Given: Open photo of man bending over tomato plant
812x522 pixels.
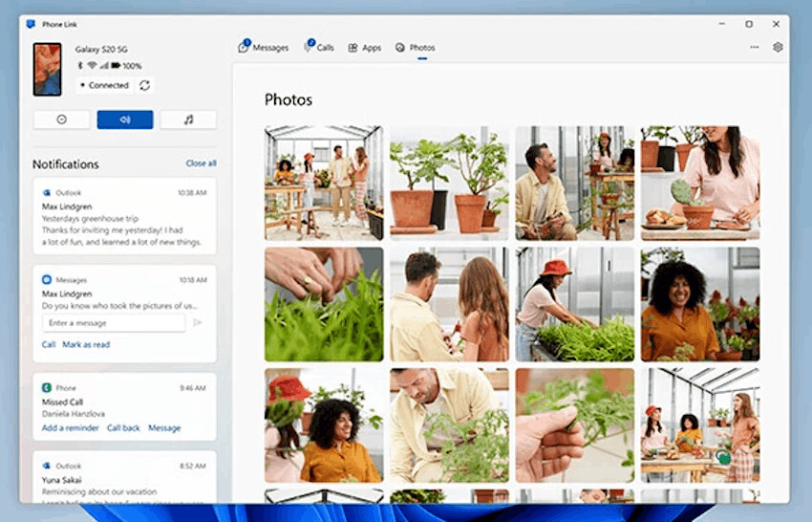Looking at the screenshot, I should [x=450, y=425].
